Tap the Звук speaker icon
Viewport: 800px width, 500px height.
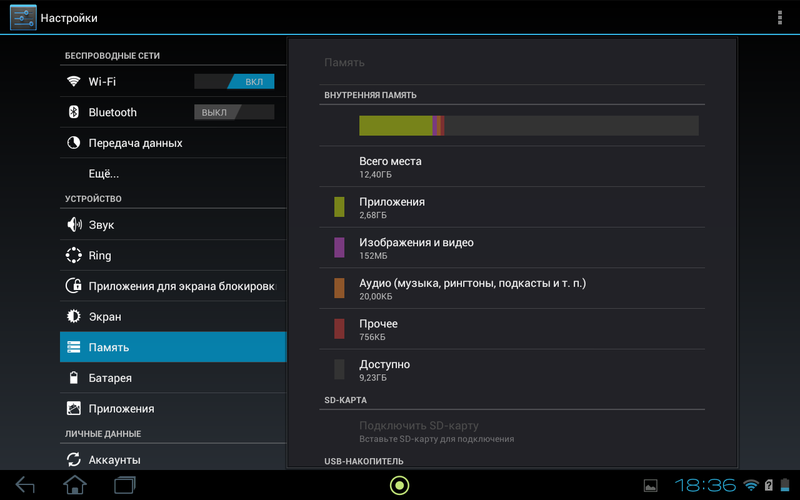coord(74,224)
